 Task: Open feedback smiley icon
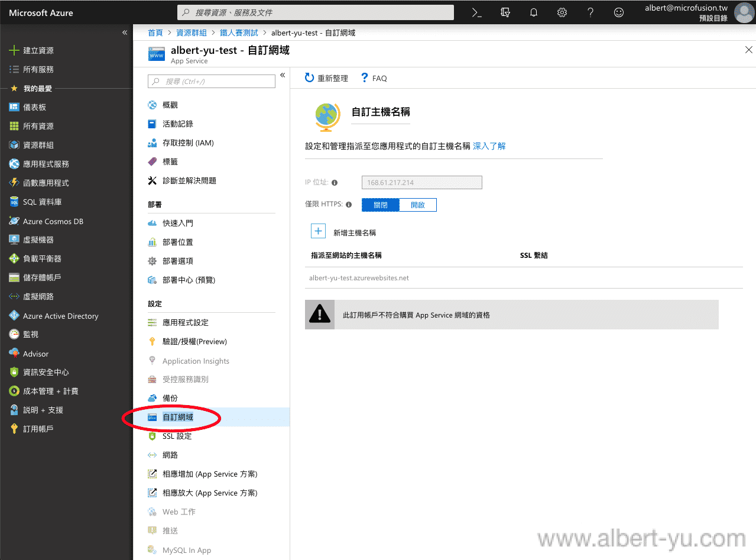point(619,12)
